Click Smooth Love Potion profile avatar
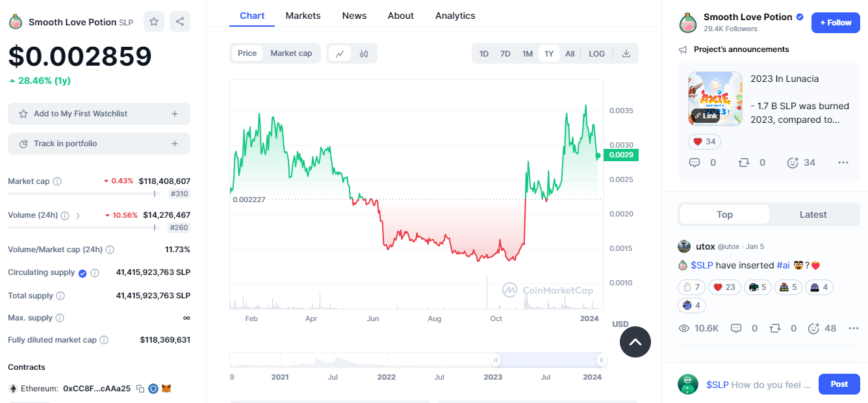The image size is (868, 403). (x=688, y=23)
